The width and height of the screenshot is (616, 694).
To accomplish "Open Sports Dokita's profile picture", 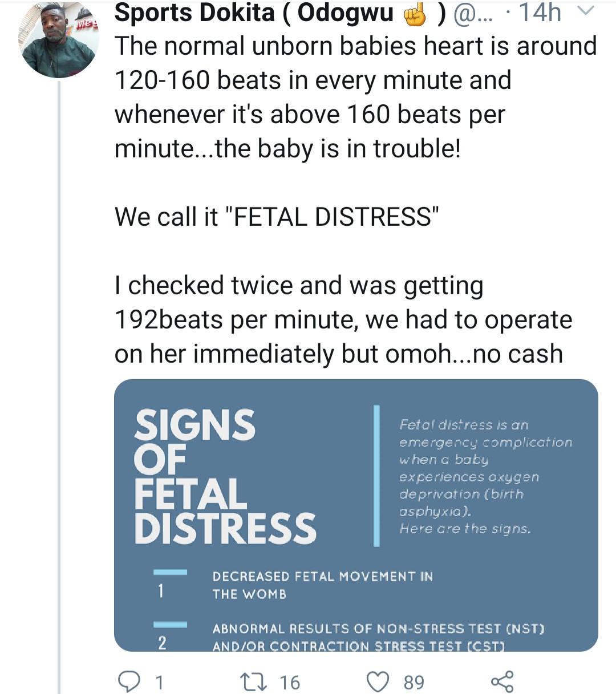I will [59, 40].
